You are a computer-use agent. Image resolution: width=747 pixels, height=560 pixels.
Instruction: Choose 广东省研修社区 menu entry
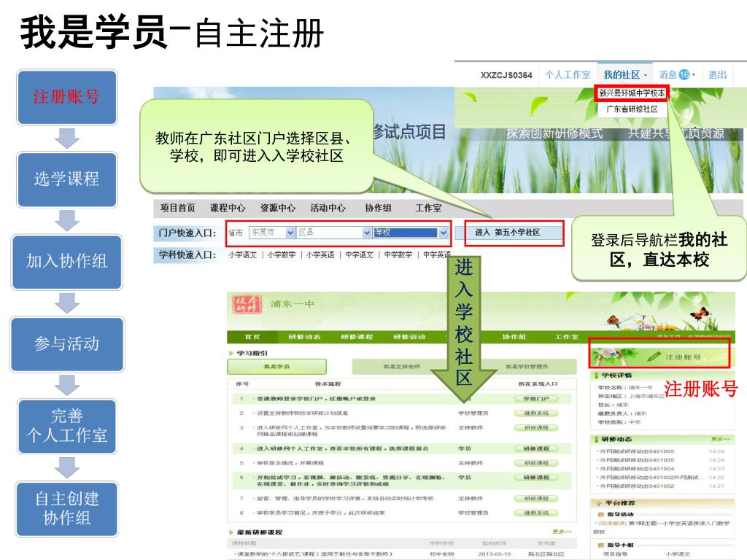tap(632, 109)
